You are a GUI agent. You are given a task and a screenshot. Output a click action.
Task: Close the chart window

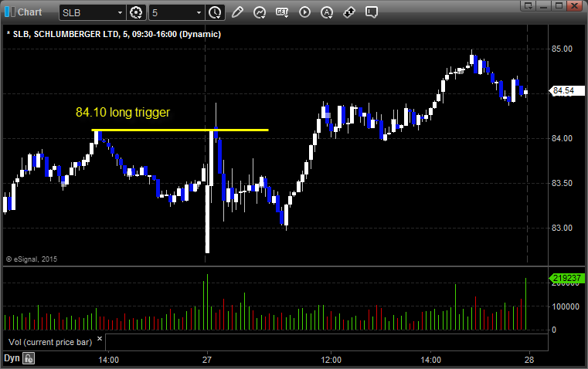pos(574,6)
